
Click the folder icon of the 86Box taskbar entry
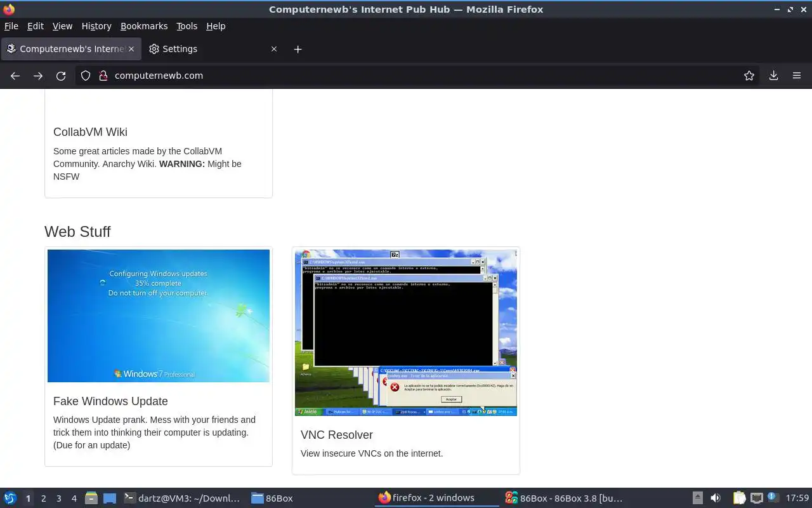[x=257, y=498]
